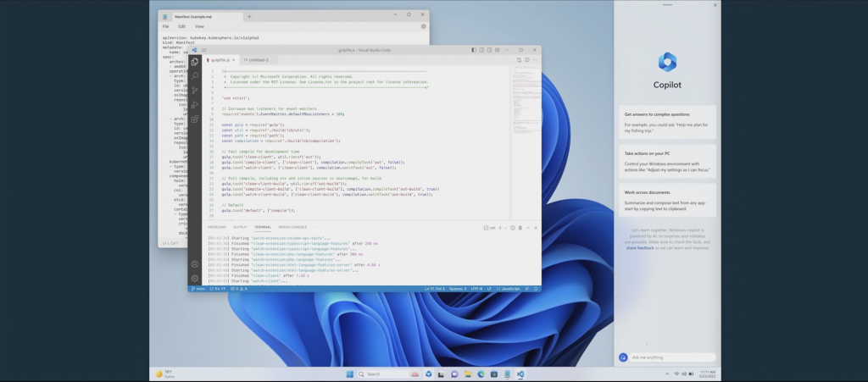
Task: Open errors and warnings count in the status bar
Action: (239, 289)
